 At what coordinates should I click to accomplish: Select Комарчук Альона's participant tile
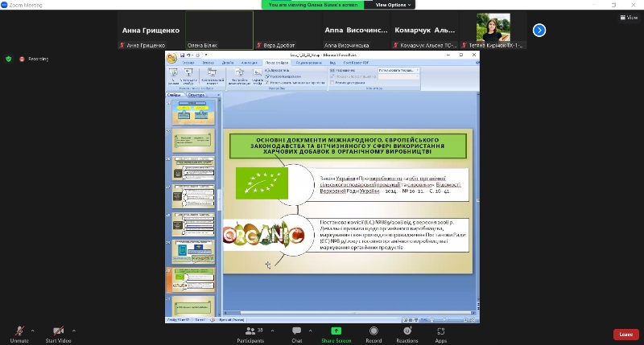pos(425,30)
